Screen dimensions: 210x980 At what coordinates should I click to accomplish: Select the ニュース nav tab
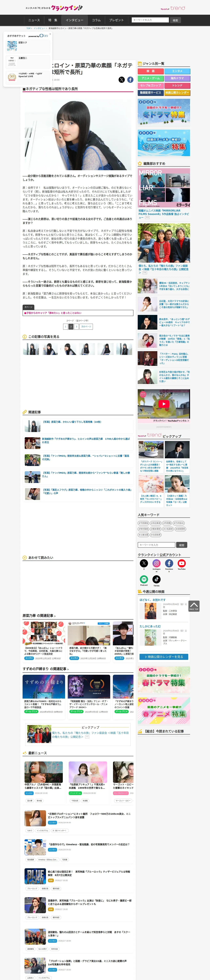click(x=34, y=20)
